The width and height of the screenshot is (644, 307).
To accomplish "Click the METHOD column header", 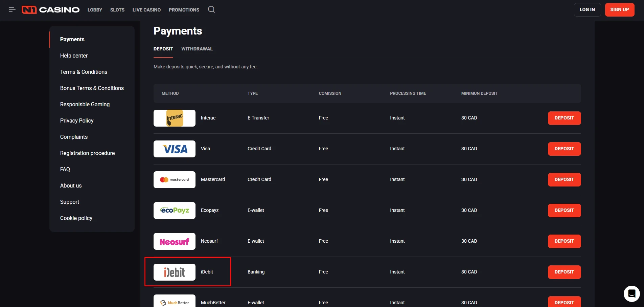I will (x=170, y=93).
